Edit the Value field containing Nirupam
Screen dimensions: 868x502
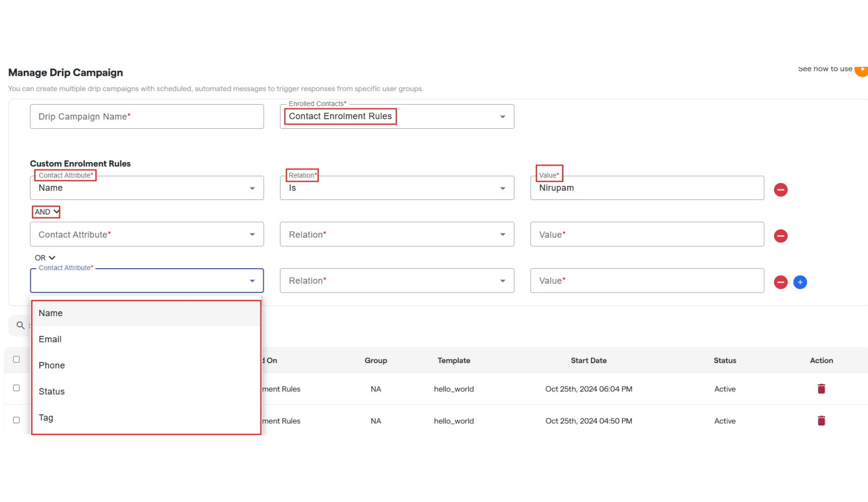pos(647,188)
